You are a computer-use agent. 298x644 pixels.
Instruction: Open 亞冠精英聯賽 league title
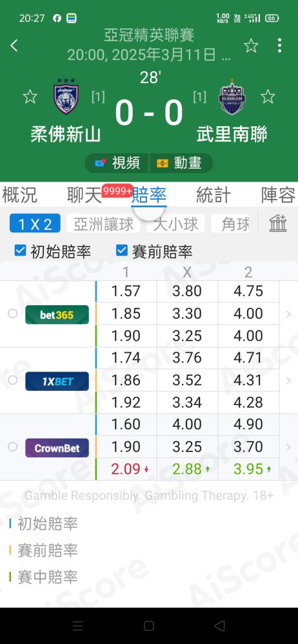click(149, 35)
